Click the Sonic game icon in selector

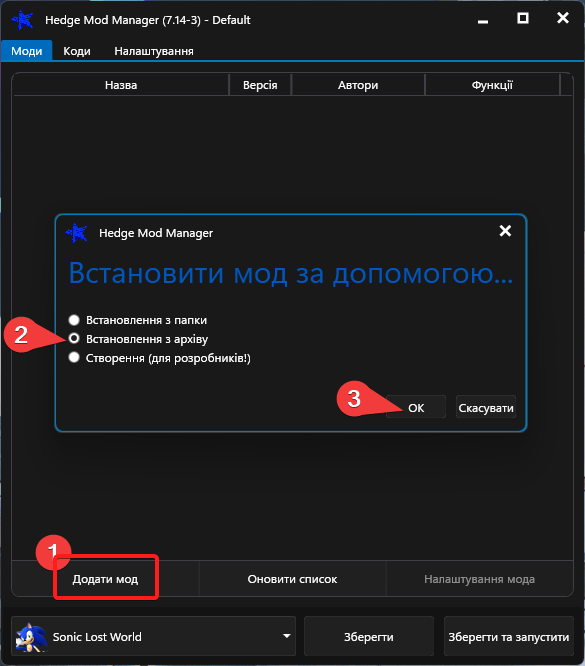(31, 637)
